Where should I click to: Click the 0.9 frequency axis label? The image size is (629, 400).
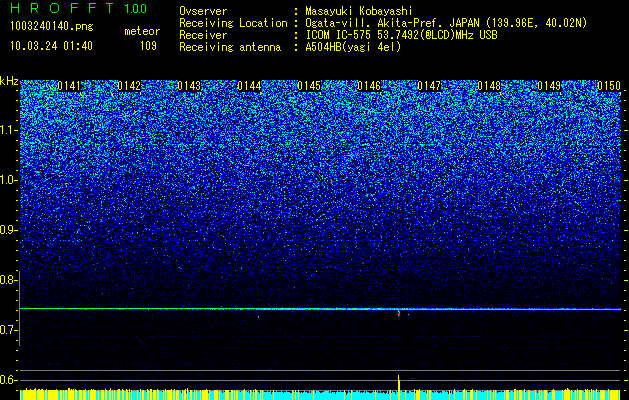8,230
